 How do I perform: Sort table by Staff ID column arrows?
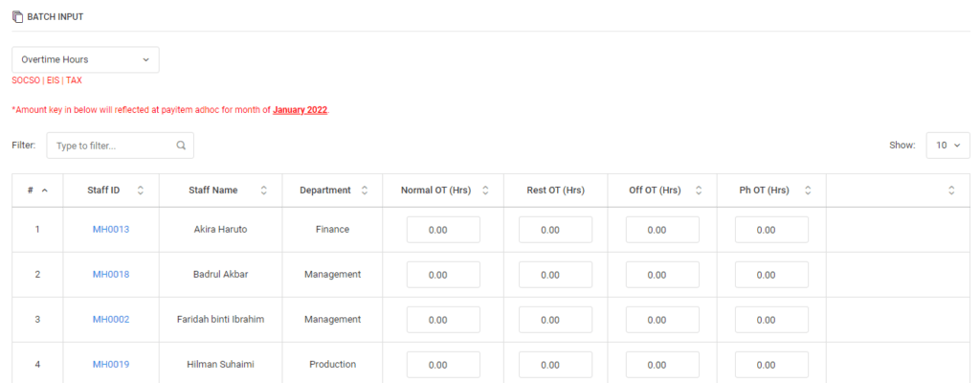tap(140, 191)
